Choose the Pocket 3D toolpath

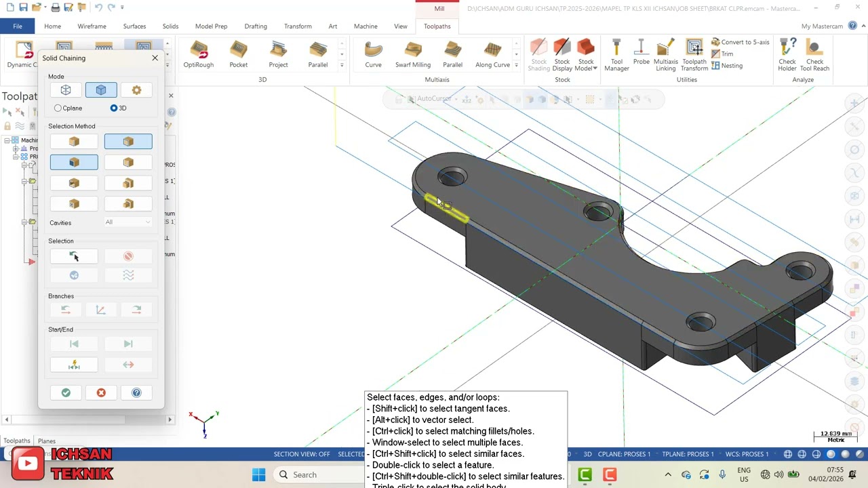[239, 54]
